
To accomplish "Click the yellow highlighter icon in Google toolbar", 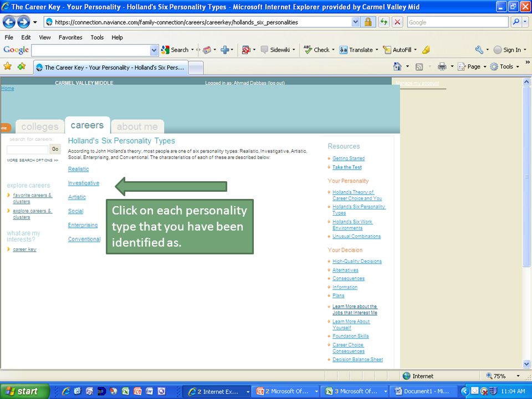I will point(426,50).
